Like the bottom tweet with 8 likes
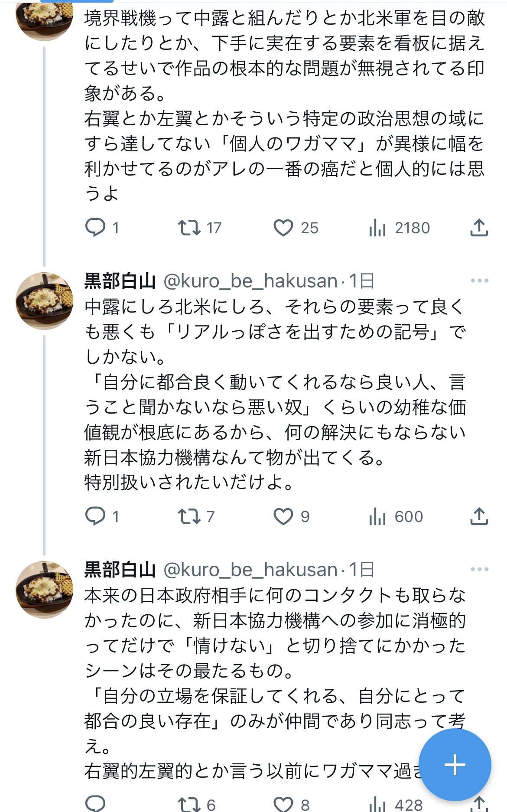This screenshot has width=507, height=812. (x=283, y=804)
